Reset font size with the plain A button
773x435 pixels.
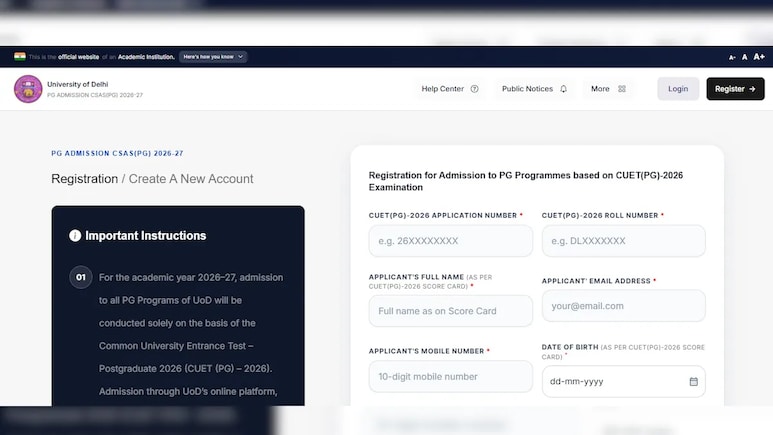[x=744, y=57]
